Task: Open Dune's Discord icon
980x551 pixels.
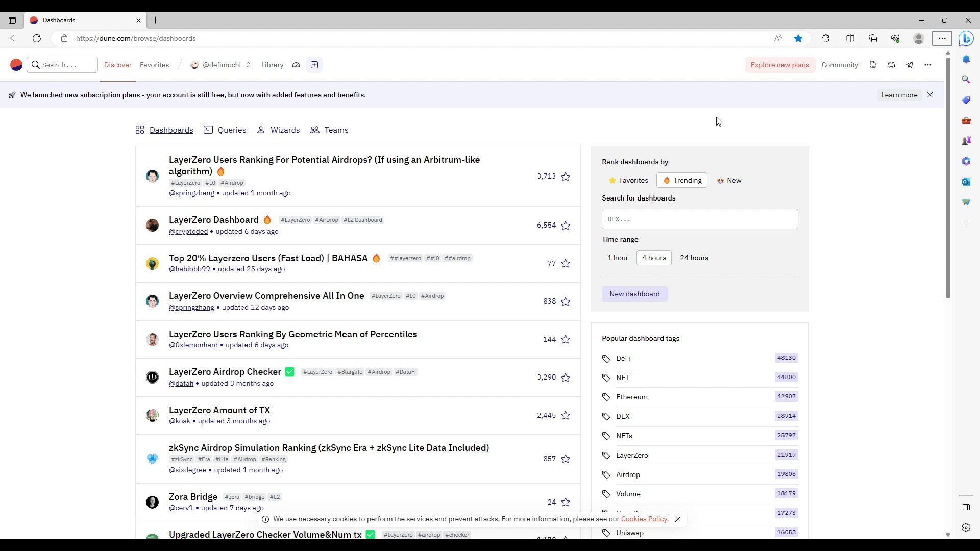Action: [x=891, y=65]
